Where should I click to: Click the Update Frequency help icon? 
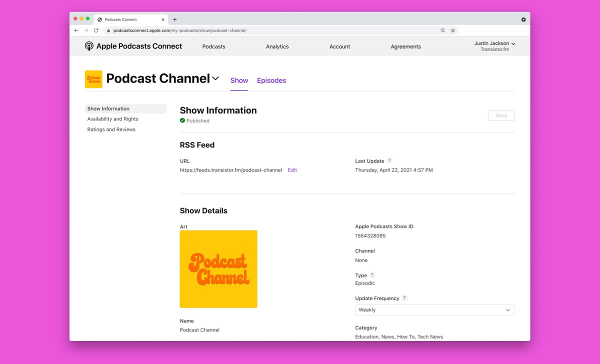(x=404, y=298)
